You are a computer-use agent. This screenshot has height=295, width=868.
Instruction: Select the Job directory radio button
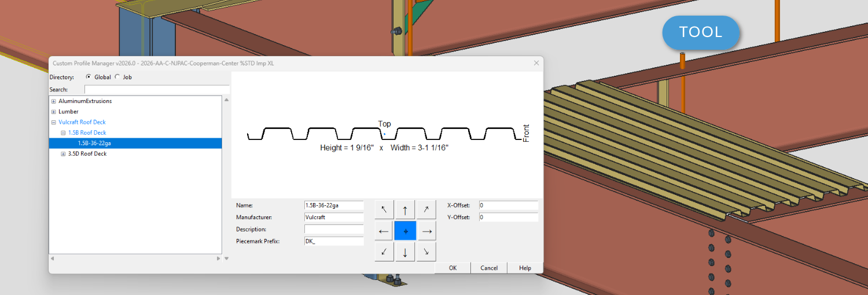coord(117,77)
